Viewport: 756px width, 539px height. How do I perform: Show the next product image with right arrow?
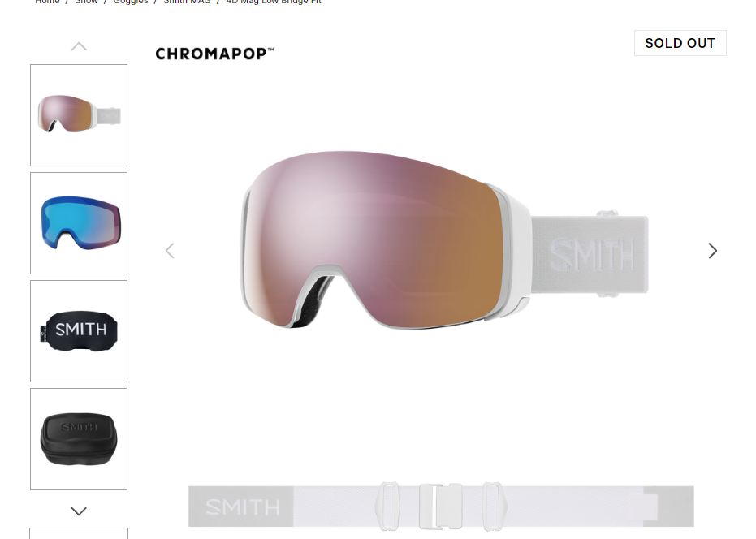(713, 251)
